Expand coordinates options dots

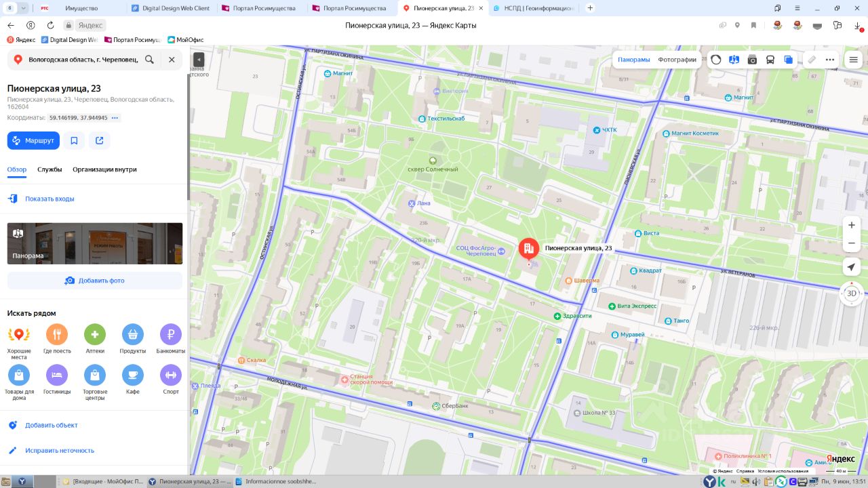(x=115, y=118)
